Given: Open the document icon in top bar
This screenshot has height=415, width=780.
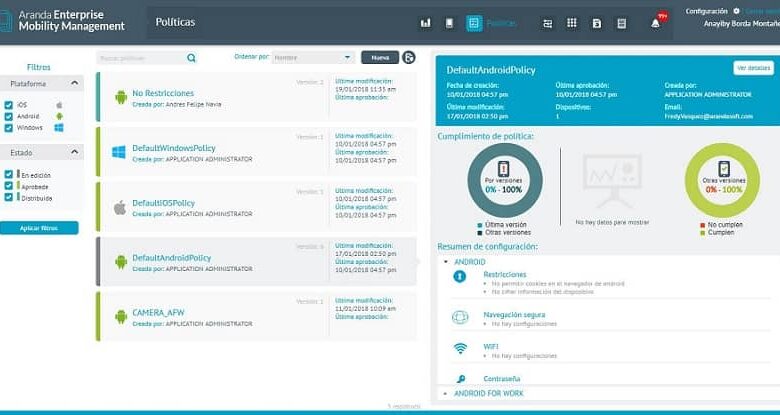Looking at the screenshot, I should pyautogui.click(x=596, y=23).
